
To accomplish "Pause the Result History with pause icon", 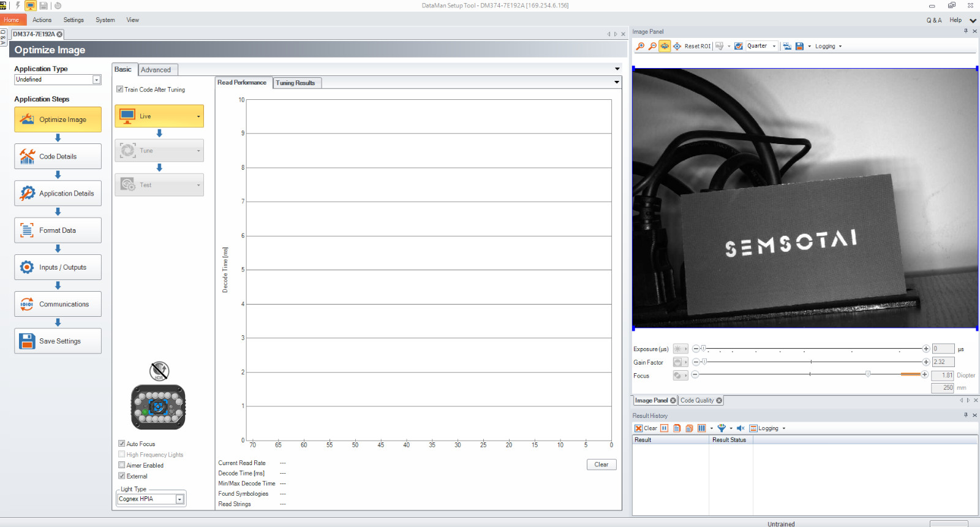I will [x=665, y=428].
